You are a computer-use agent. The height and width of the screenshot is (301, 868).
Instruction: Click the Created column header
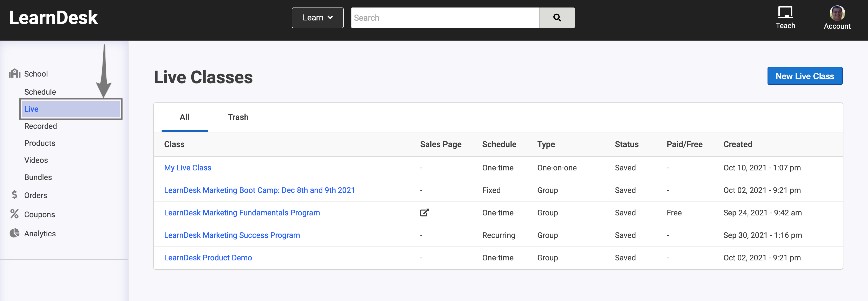point(737,144)
